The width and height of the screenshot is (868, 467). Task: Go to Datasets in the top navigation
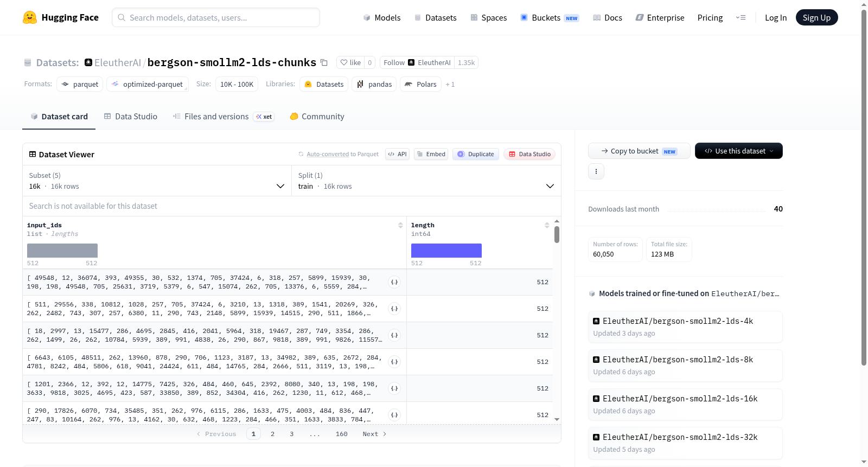coord(436,18)
